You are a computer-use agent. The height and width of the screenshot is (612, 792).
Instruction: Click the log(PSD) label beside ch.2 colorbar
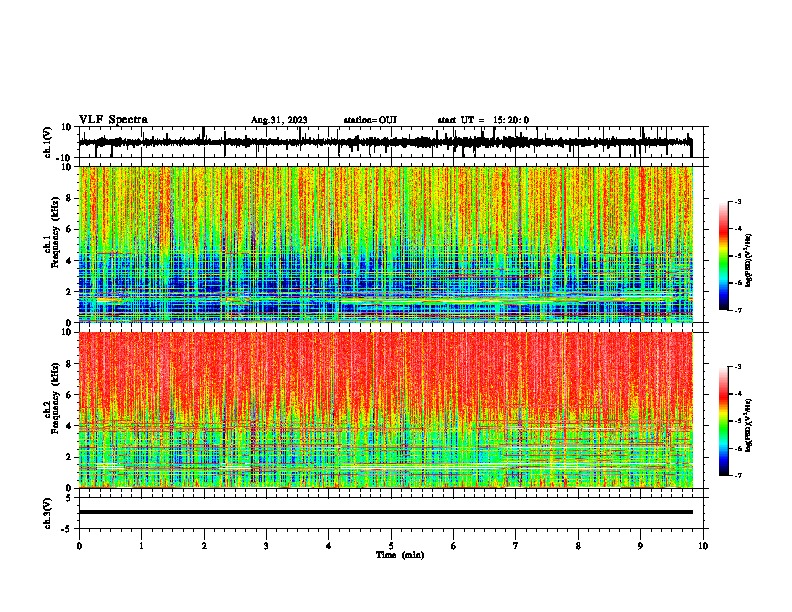click(x=749, y=426)
